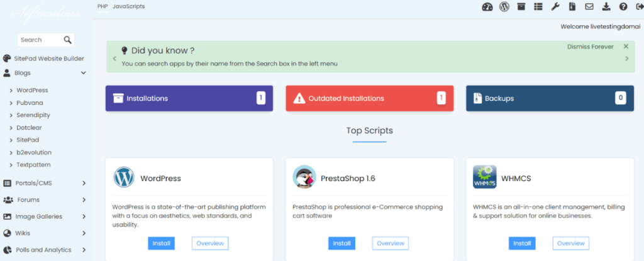The image size is (644, 261).
Task: Show next tip with right arrow
Action: [627, 58]
